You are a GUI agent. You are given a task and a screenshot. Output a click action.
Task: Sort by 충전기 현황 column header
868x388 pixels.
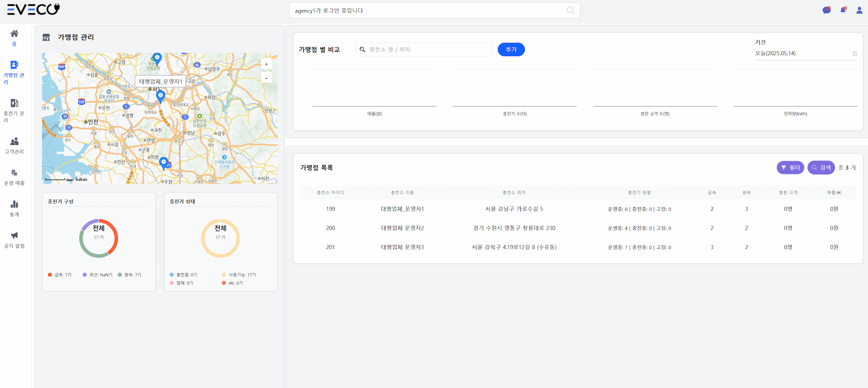click(x=639, y=193)
